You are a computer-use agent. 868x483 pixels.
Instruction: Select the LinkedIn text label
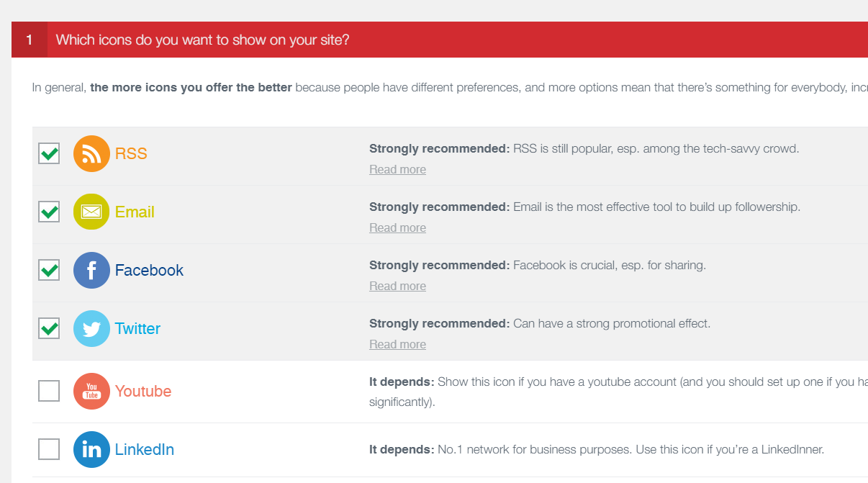coord(145,449)
